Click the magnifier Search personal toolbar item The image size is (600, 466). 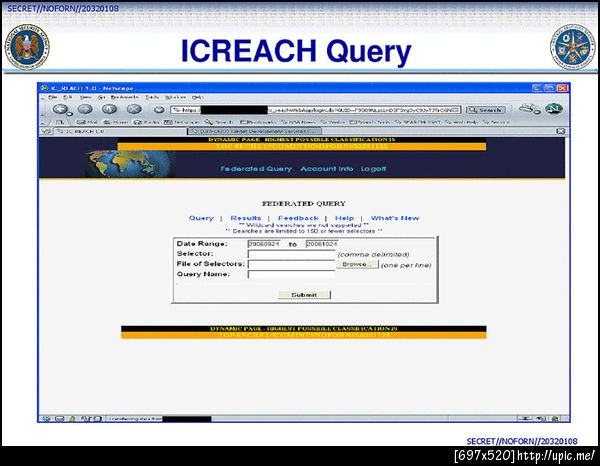(219, 122)
